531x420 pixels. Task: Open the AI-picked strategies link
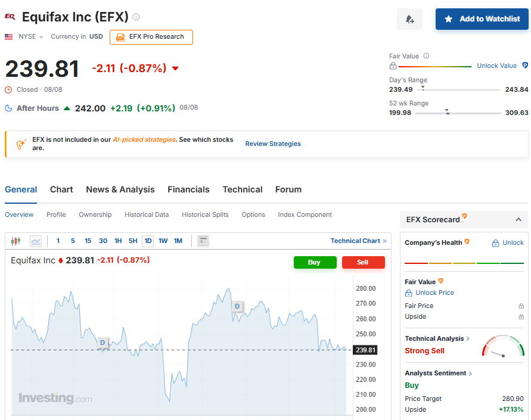[x=144, y=139]
